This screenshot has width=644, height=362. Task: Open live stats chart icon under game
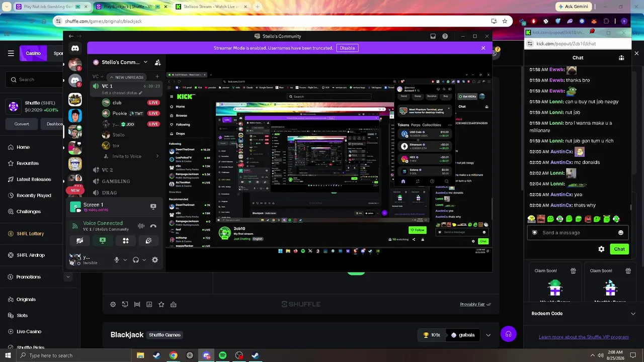pos(149,304)
